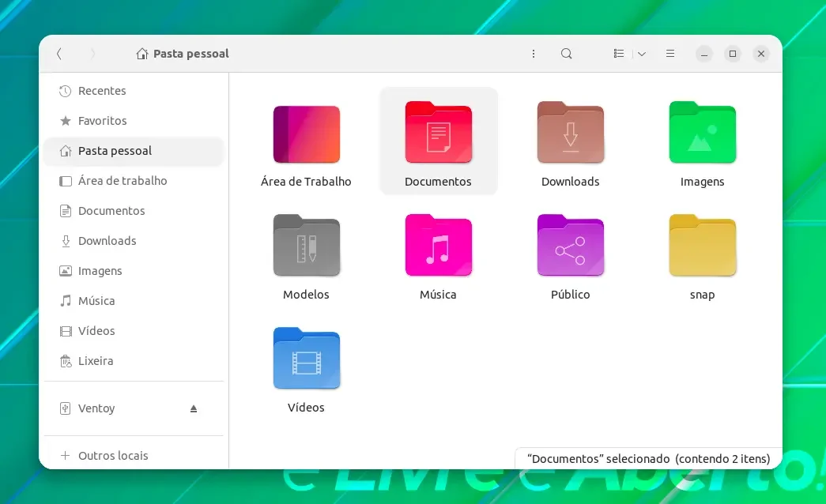Select the yellow snap folder icon
826x504 pixels.
702,246
